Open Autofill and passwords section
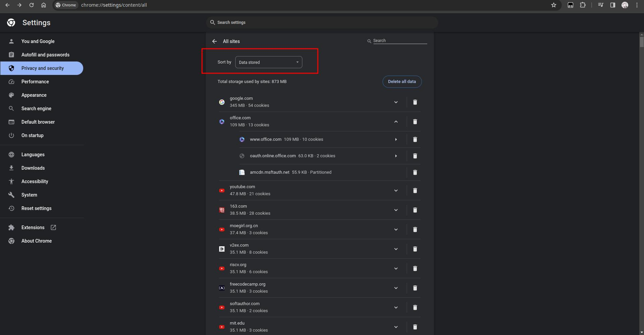The image size is (644, 335). coord(42,55)
